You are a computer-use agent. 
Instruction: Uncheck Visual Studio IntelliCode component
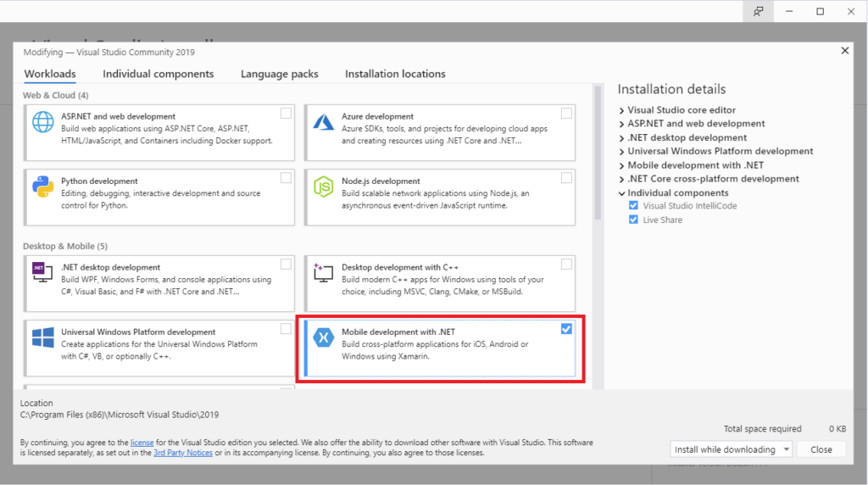pos(633,205)
